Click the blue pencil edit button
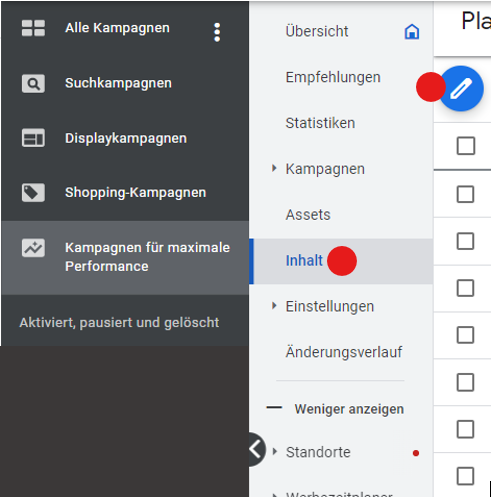Screen dimensions: 491x497 461,89
